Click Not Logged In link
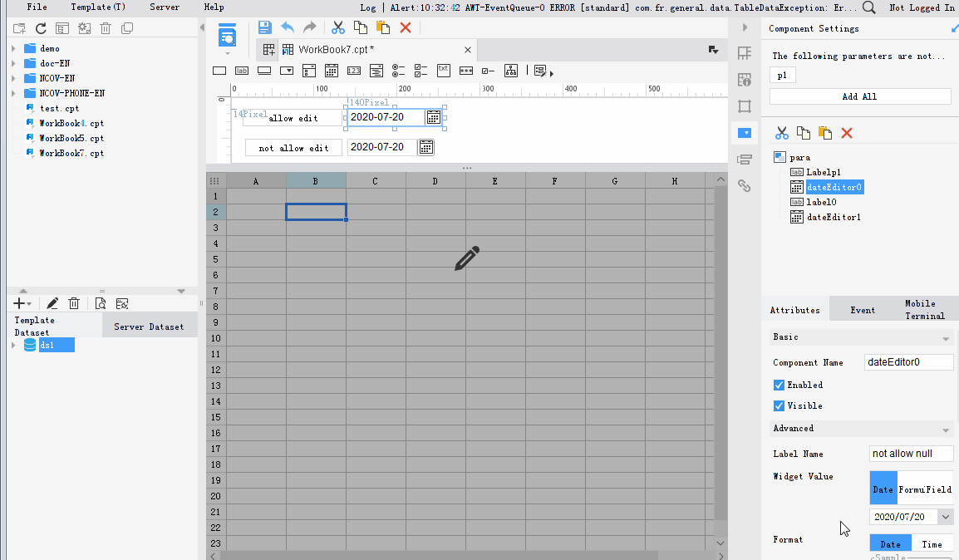The image size is (959, 560). click(x=922, y=7)
